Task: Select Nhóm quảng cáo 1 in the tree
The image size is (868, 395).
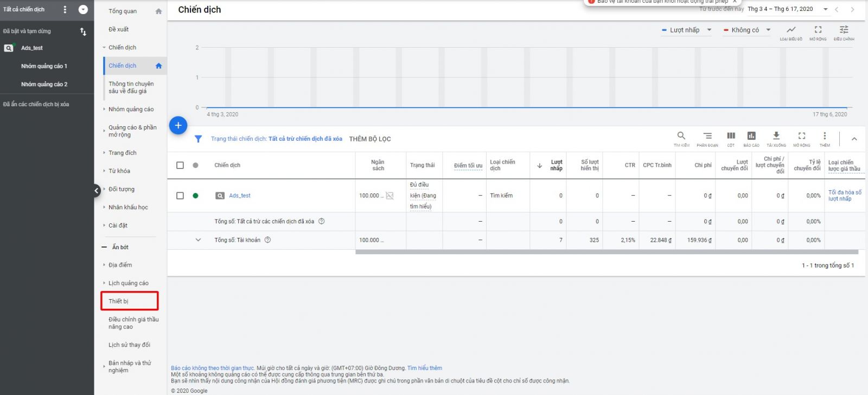Action: click(x=44, y=66)
